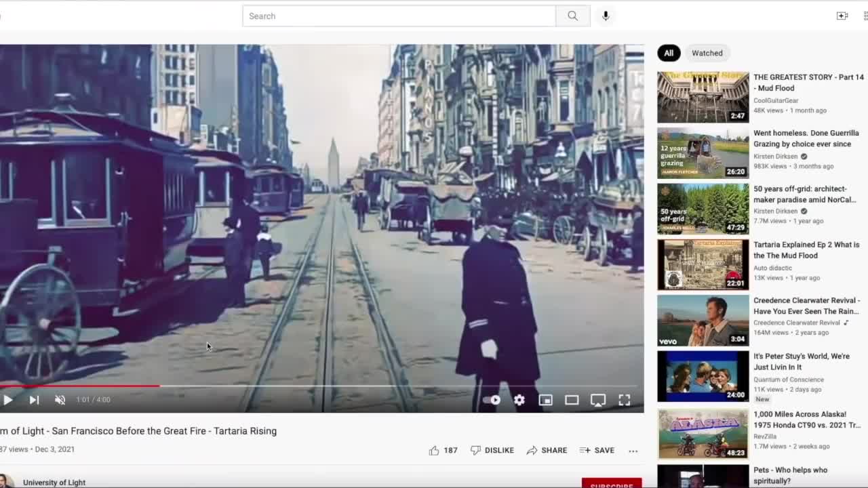Unmute the video with the speaker icon
Image resolution: width=868 pixels, height=488 pixels.
tap(60, 400)
